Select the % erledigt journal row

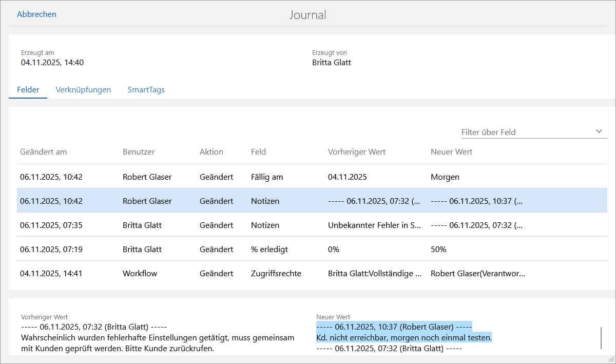267,250
